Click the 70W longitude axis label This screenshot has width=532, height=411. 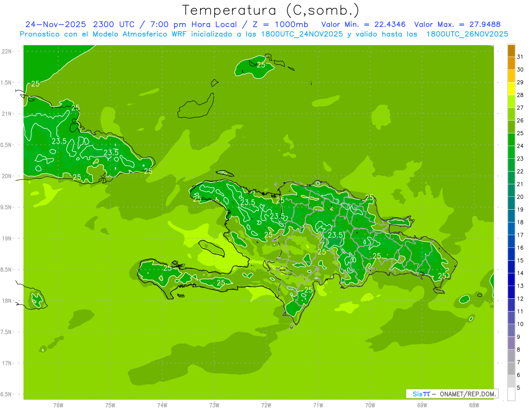pos(370,405)
